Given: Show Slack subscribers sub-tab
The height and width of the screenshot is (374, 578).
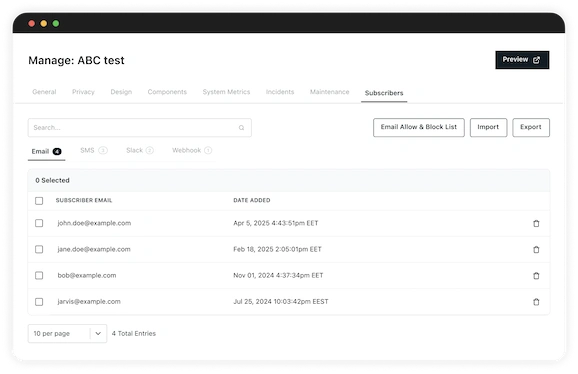Looking at the screenshot, I should point(140,150).
